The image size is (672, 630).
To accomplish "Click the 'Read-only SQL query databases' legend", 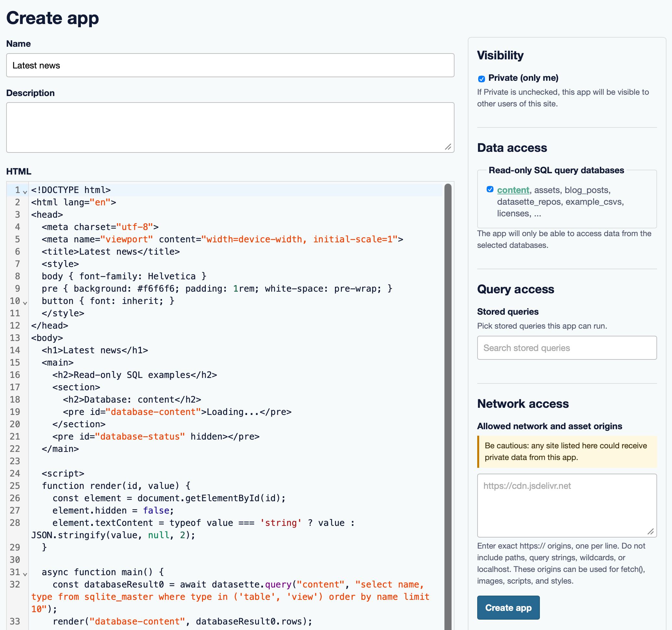I will (556, 170).
